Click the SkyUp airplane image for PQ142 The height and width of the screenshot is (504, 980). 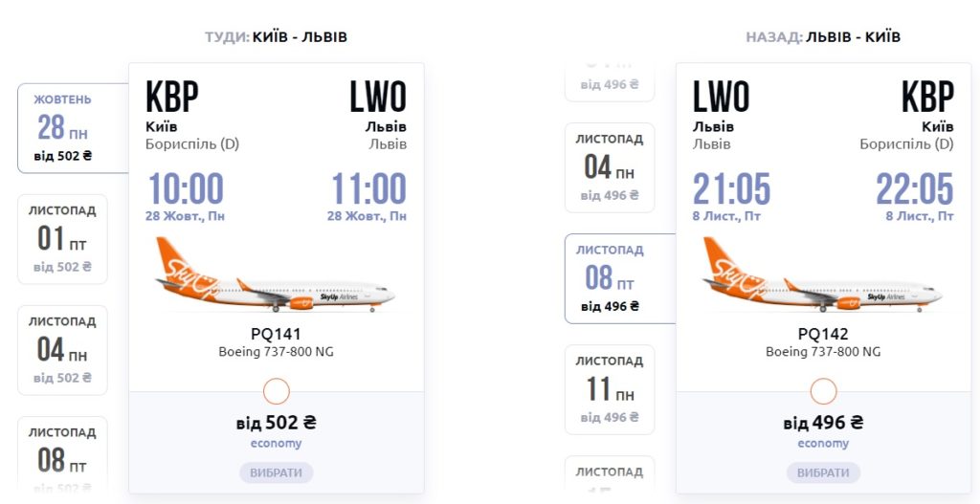[823, 275]
